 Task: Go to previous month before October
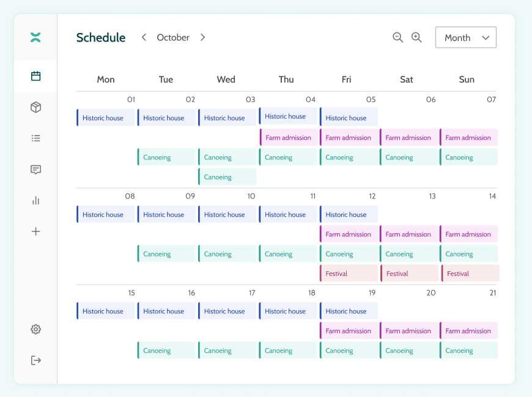coord(144,37)
